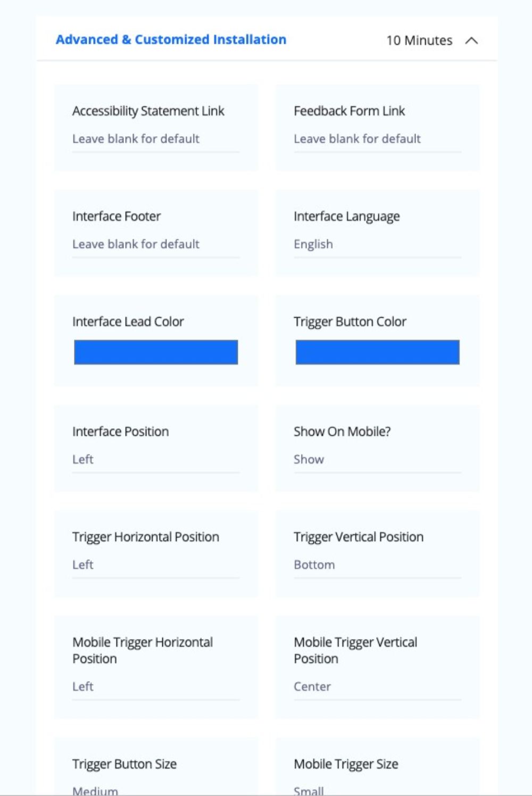Open the Interface Lead Color swatch
The width and height of the screenshot is (532, 796).
point(156,352)
